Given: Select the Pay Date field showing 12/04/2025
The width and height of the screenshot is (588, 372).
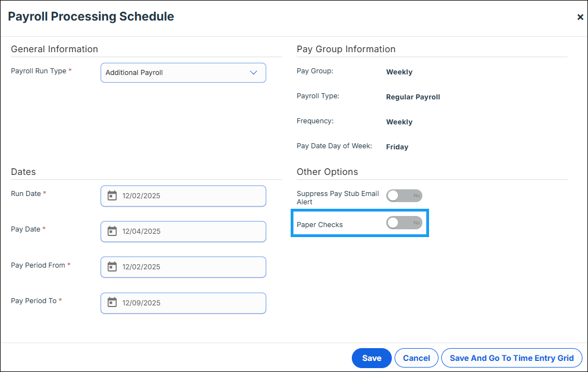Looking at the screenshot, I should [x=189, y=232].
